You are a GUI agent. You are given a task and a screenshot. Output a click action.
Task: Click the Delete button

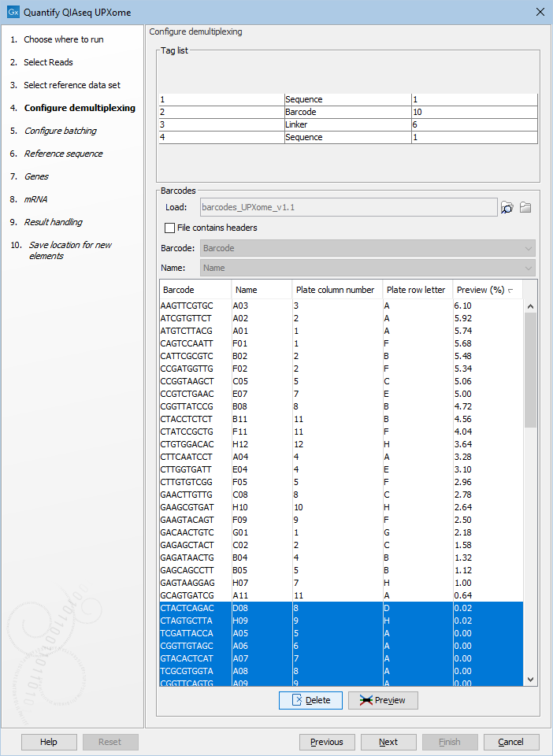pyautogui.click(x=310, y=700)
